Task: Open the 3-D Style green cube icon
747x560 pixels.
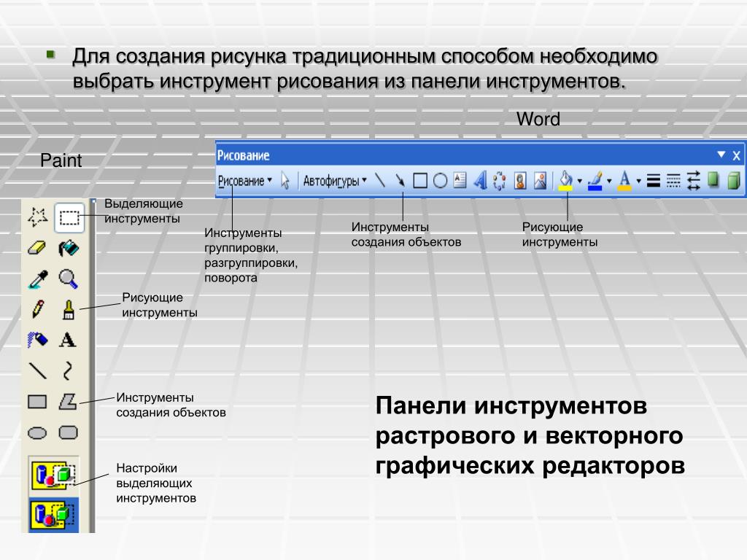Action: [x=734, y=181]
